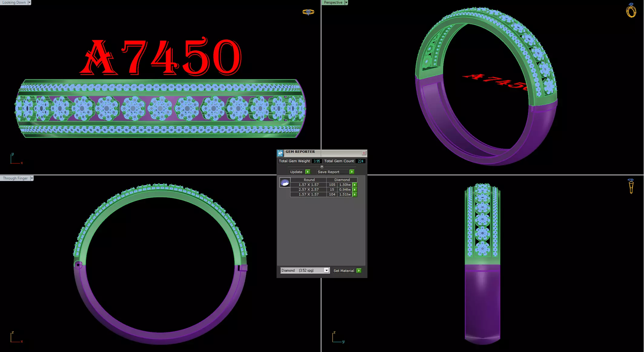Image resolution: width=644 pixels, height=352 pixels.
Task: Click the 1.51tw weight cell
Action: click(x=345, y=194)
